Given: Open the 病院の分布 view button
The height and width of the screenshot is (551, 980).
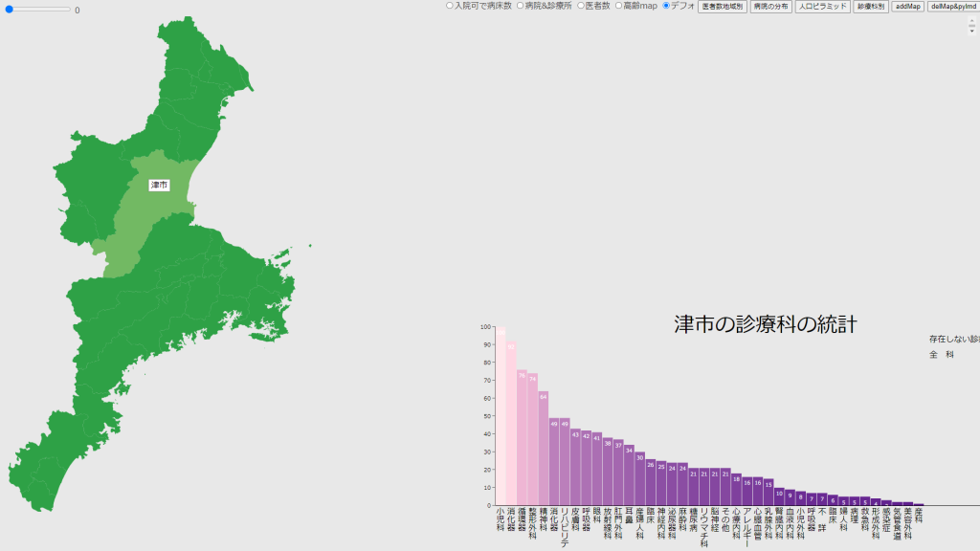Looking at the screenshot, I should tap(770, 7).
